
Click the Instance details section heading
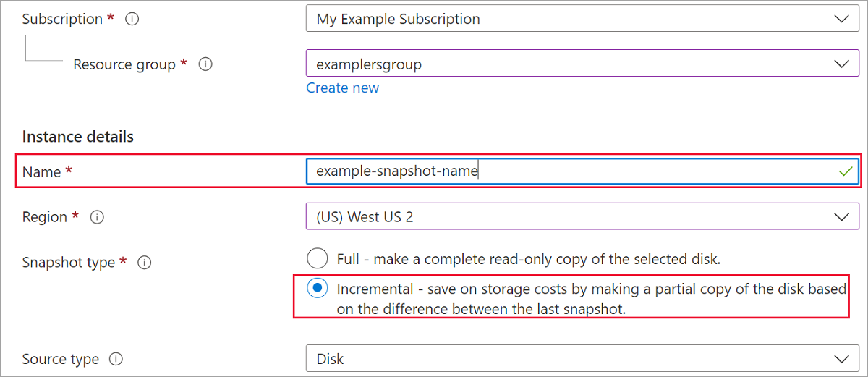(78, 136)
